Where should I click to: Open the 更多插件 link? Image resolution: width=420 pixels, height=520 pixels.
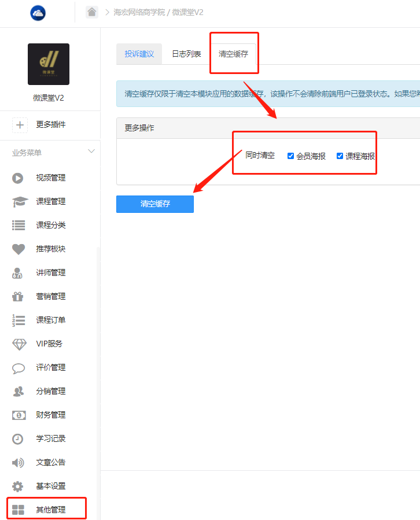click(51, 124)
